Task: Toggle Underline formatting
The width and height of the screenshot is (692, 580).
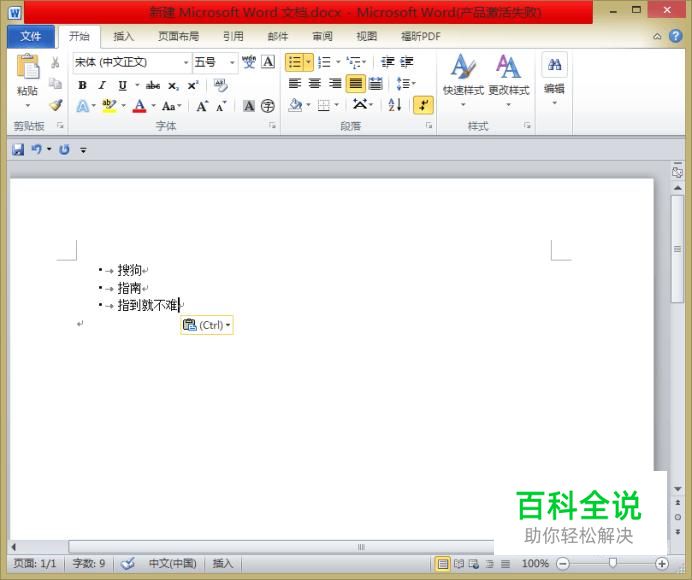Action: [122, 85]
